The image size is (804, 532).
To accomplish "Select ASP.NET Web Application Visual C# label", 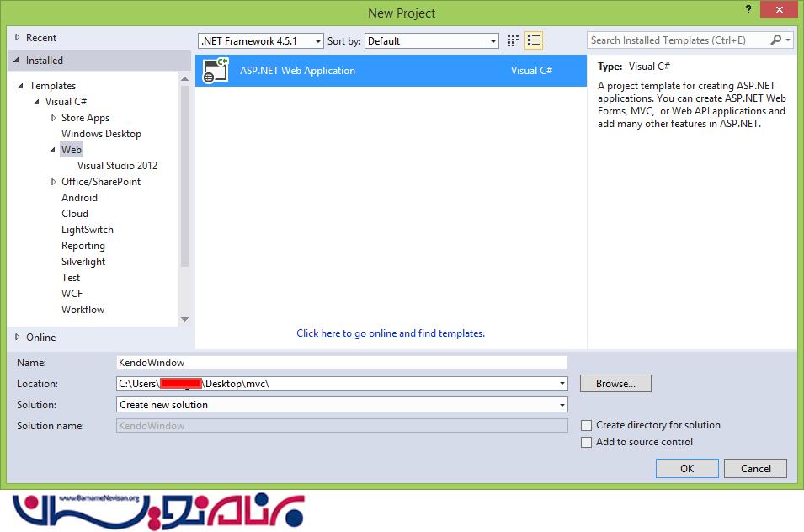I will [531, 71].
